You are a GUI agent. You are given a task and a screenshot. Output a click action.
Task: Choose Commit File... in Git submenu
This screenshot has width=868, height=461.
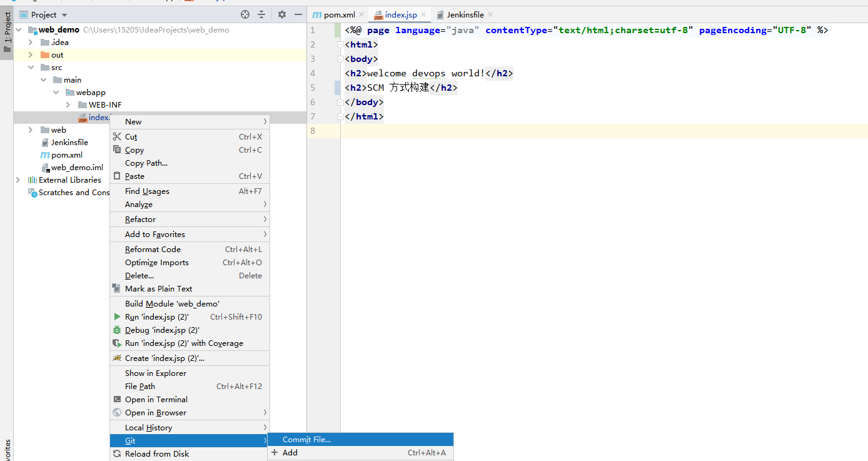pyautogui.click(x=360, y=439)
